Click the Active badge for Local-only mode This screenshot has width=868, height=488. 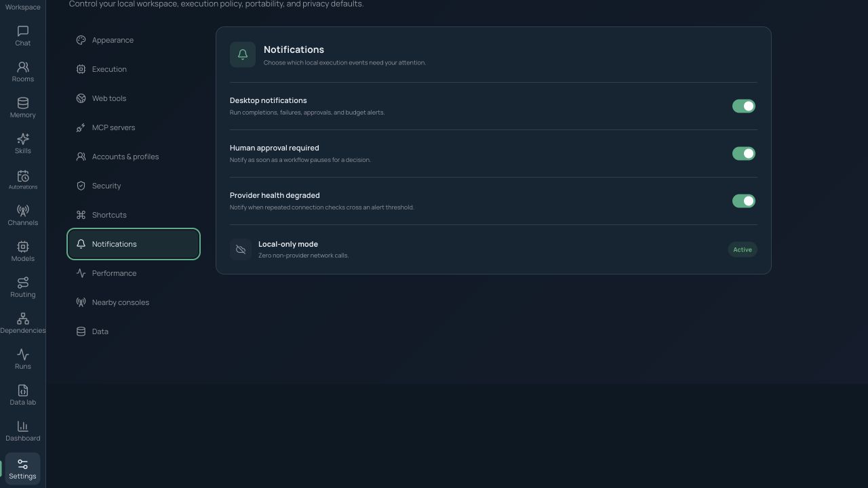point(743,249)
